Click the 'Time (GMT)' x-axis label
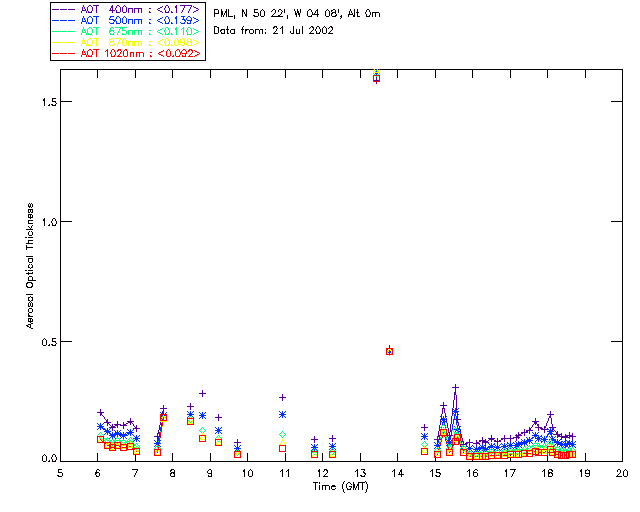The image size is (640, 512). coord(341,485)
